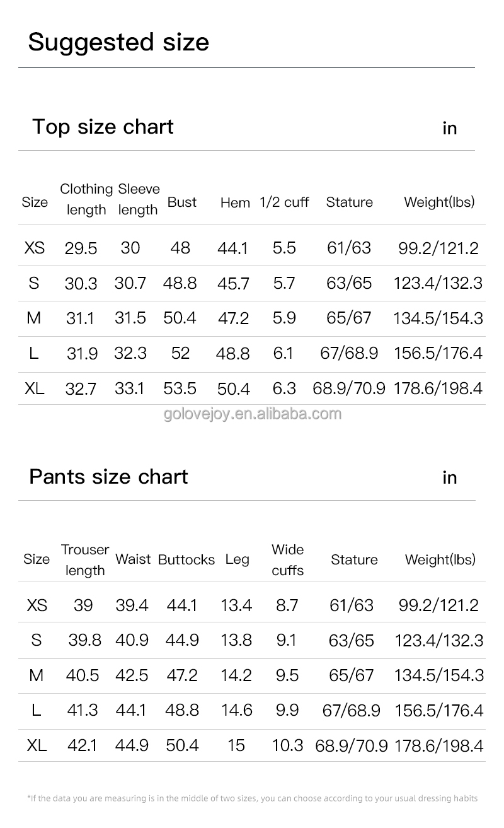This screenshot has width=504, height=828.
Task: Click the 42.5 waist value for M
Action: coord(132,675)
